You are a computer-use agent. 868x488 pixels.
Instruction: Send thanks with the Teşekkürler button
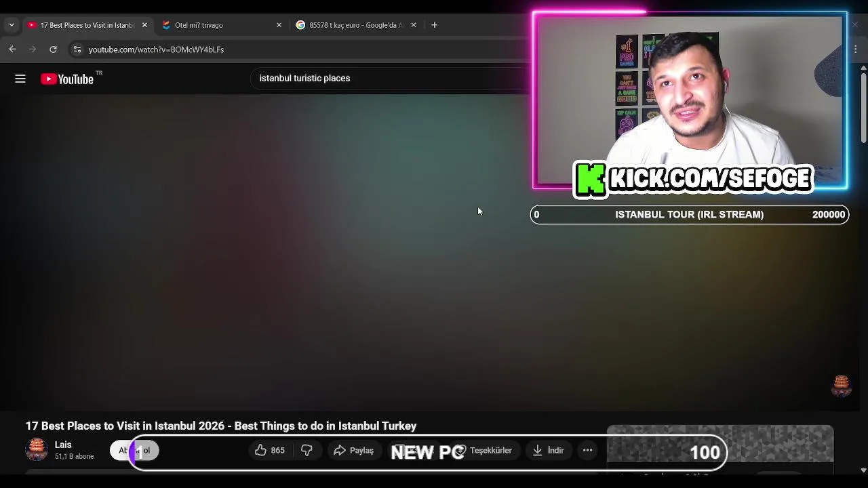click(x=483, y=450)
